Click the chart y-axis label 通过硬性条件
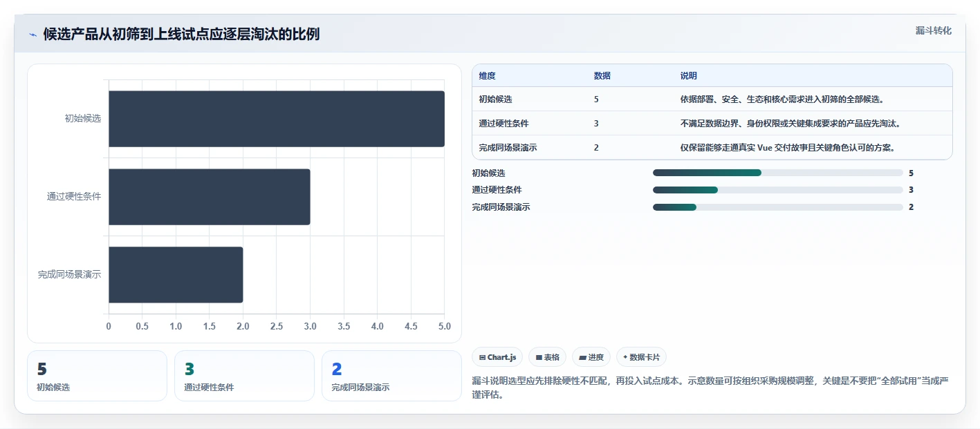The width and height of the screenshot is (980, 429). click(74, 197)
